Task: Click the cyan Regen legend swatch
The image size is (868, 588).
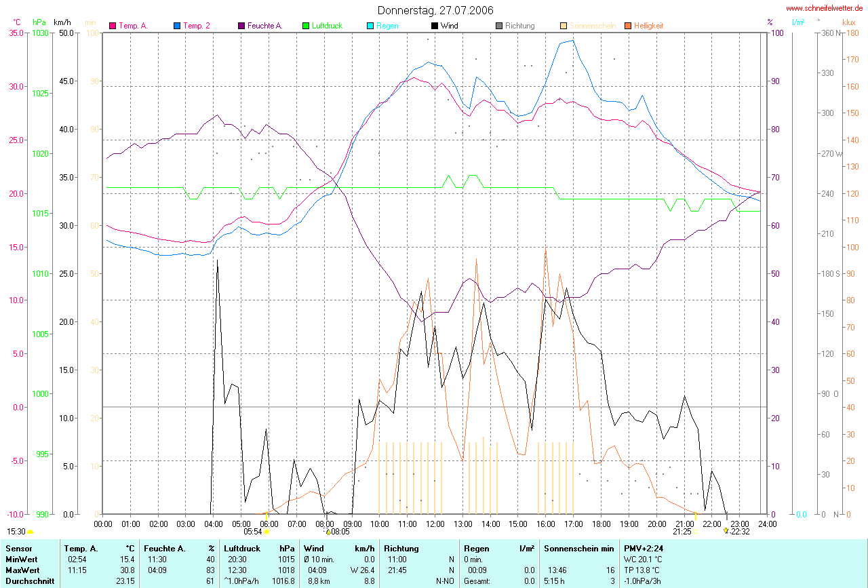Action: pos(370,26)
